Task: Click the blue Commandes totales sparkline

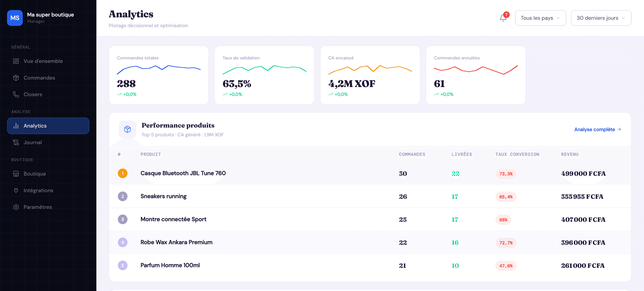Action: 159,69
